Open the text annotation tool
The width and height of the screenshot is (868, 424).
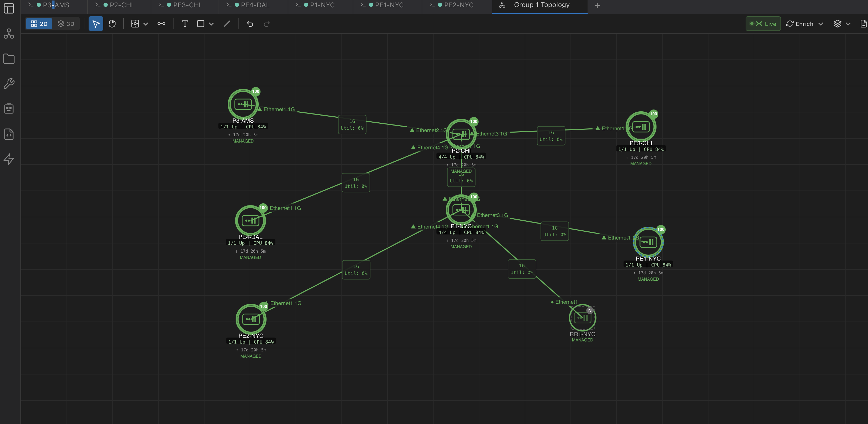(185, 24)
